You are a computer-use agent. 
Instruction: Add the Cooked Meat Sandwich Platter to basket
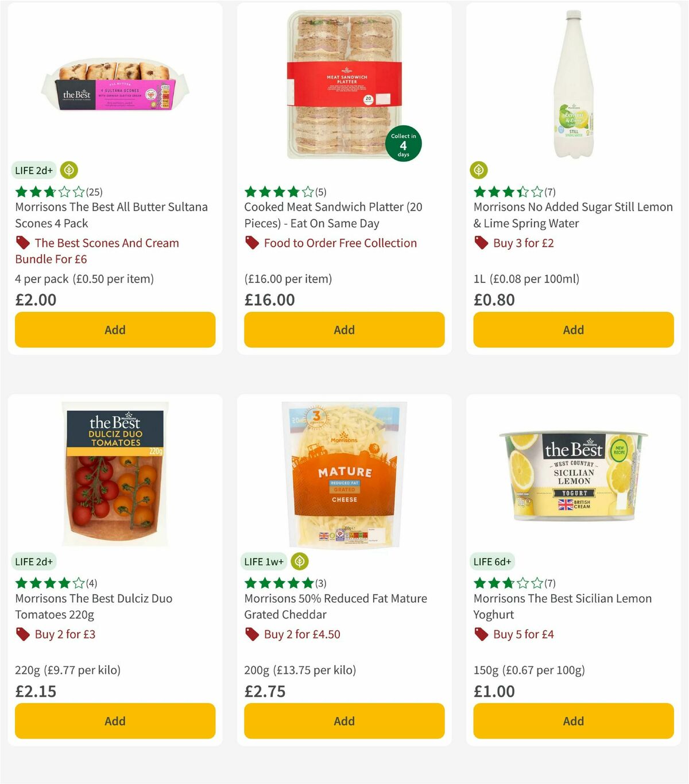click(343, 329)
